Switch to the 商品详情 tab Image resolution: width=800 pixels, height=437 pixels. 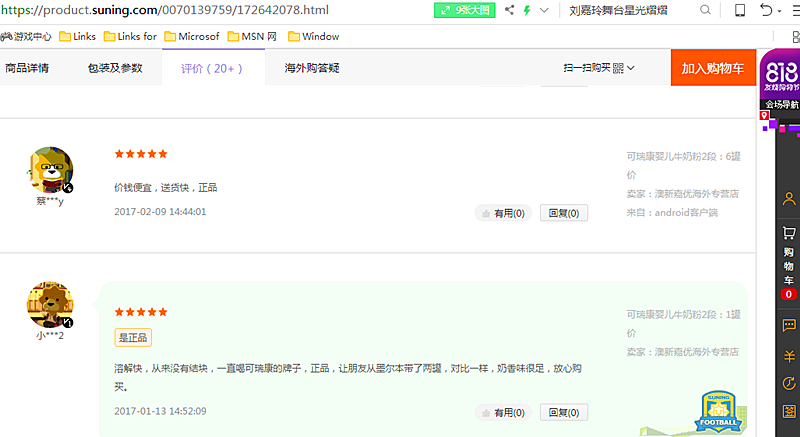(x=27, y=68)
